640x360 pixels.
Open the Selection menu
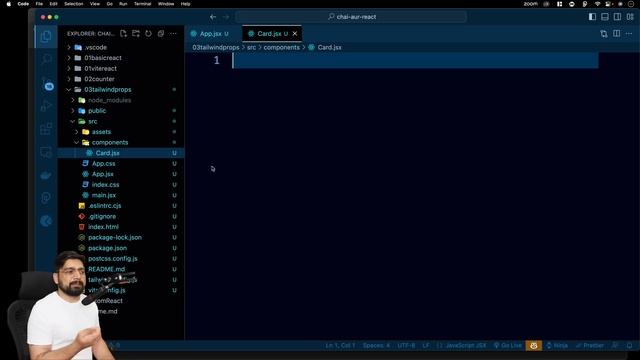tap(73, 4)
